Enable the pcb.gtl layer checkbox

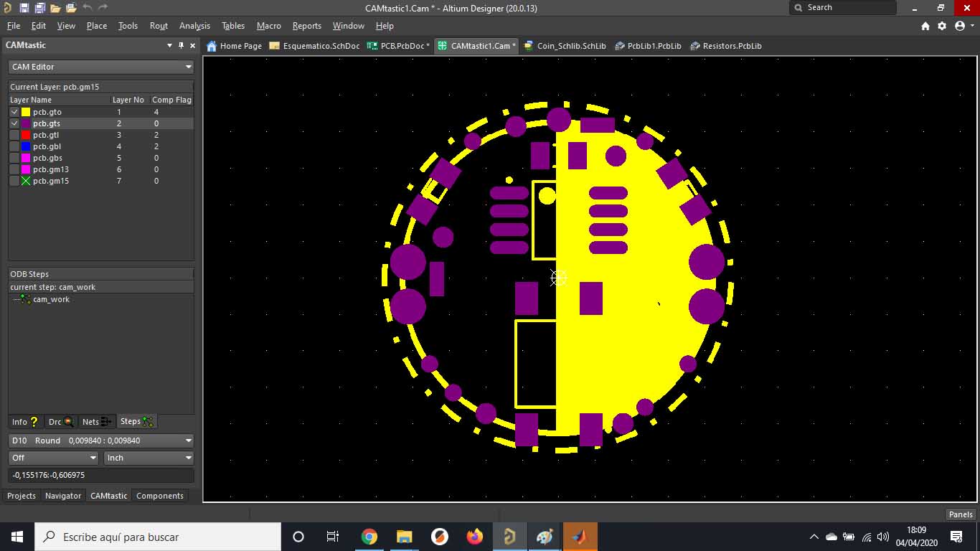(14, 135)
